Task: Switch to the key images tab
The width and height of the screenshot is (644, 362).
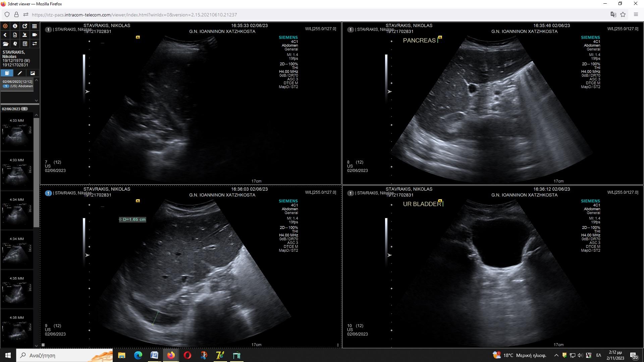Action: (x=33, y=73)
